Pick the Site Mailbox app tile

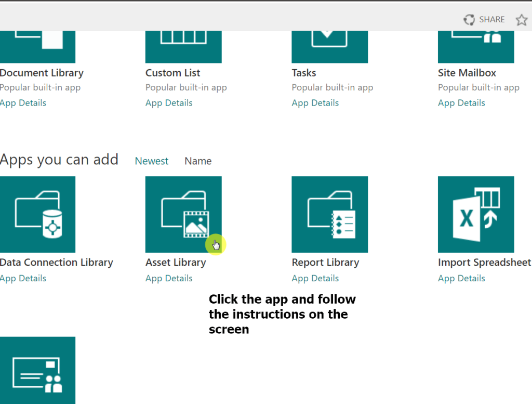pos(476,47)
